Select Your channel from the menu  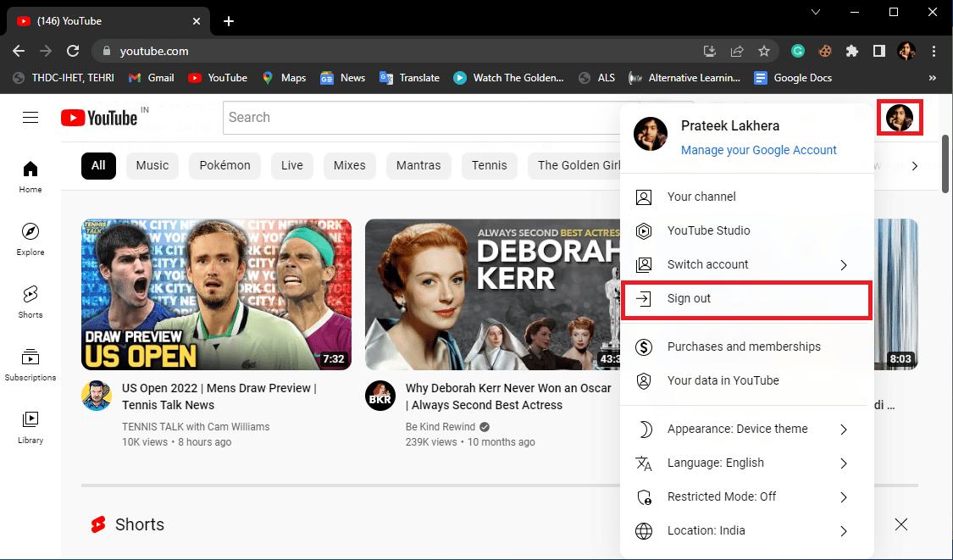click(747, 197)
